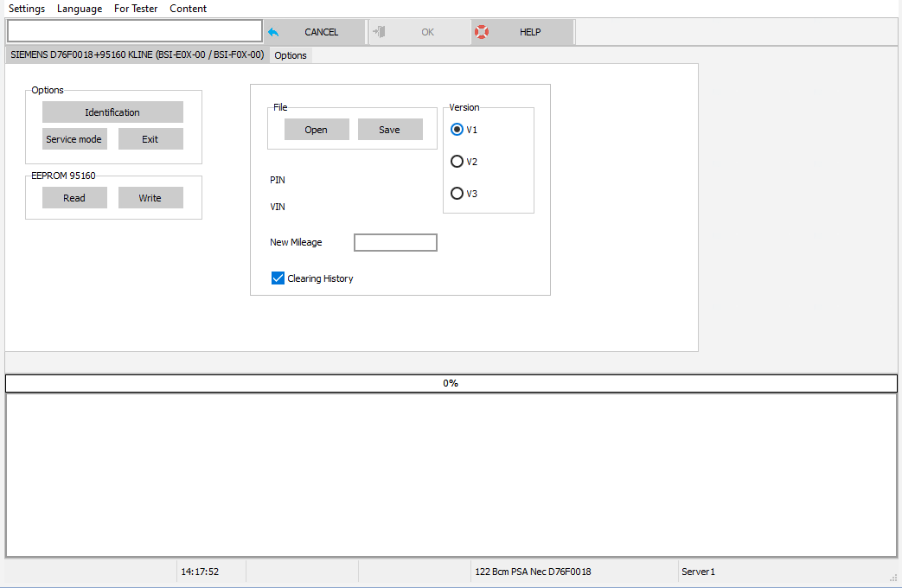The image size is (902, 588).
Task: Click the blue back arrow Cancel icon
Action: tap(273, 32)
